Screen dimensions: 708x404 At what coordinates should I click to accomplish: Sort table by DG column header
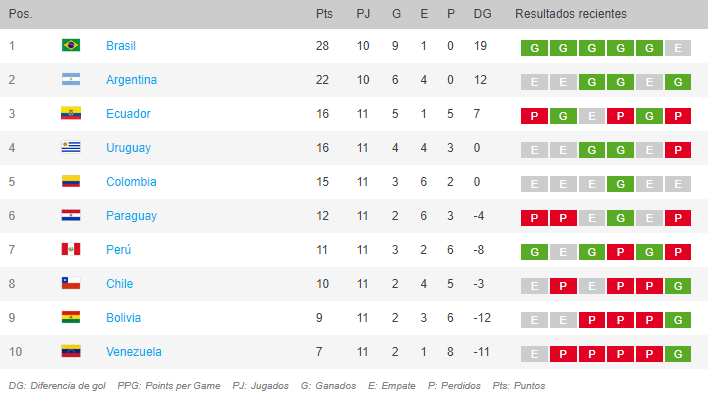coord(482,14)
